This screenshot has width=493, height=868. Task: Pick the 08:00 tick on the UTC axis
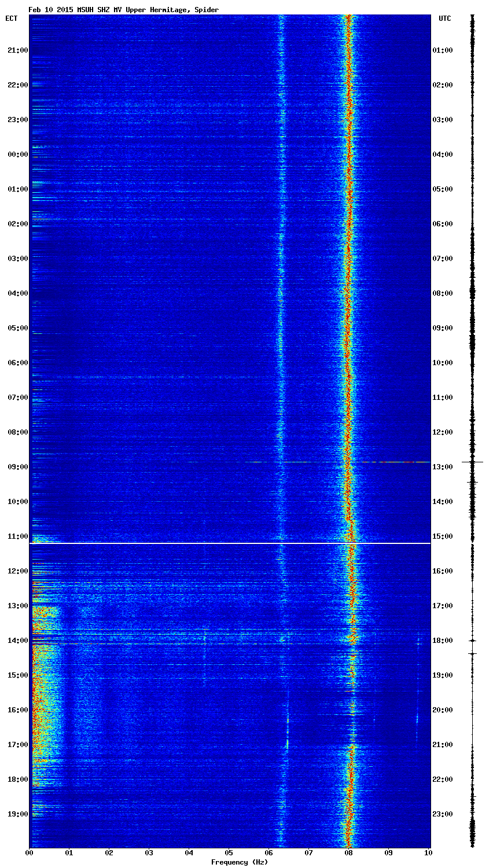(443, 293)
